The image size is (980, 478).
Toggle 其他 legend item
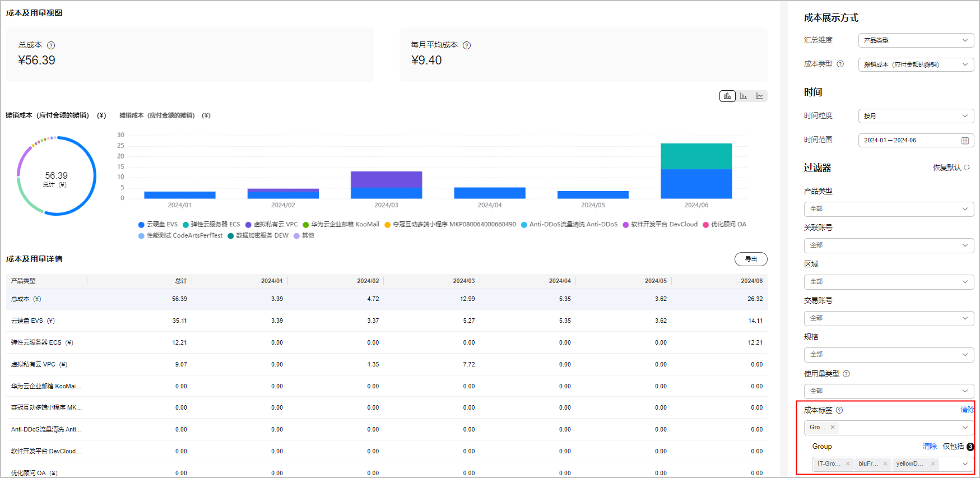304,235
